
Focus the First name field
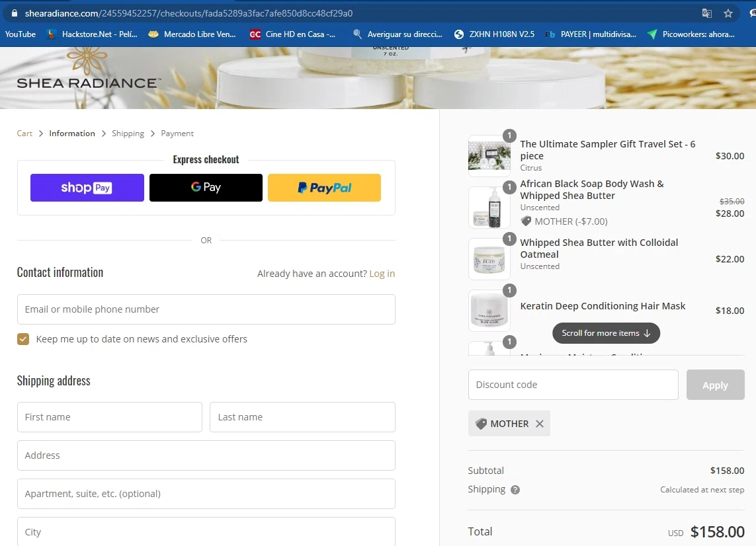(x=109, y=417)
